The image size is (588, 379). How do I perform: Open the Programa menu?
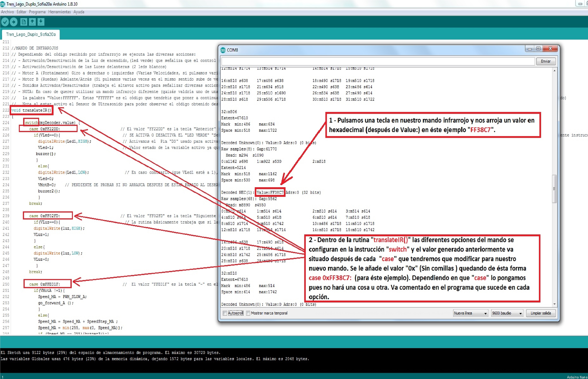(x=37, y=12)
